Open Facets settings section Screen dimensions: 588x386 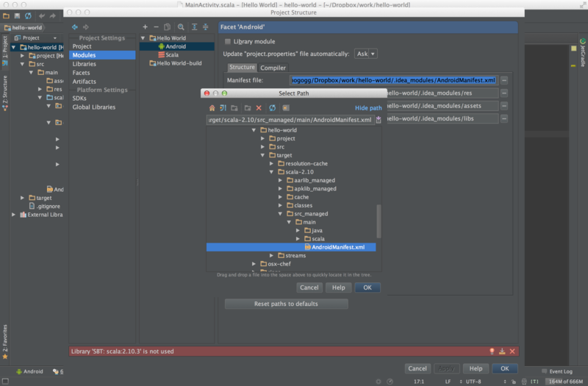(81, 73)
